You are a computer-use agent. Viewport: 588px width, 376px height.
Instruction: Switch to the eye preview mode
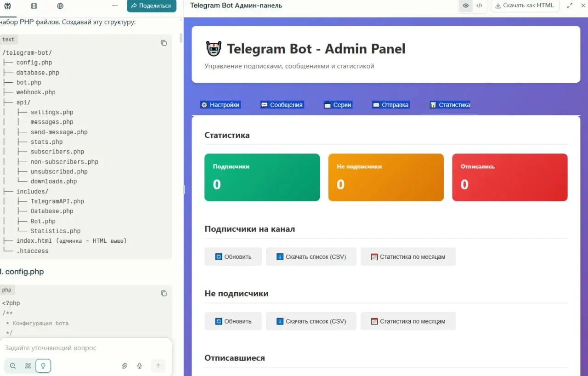pyautogui.click(x=466, y=6)
